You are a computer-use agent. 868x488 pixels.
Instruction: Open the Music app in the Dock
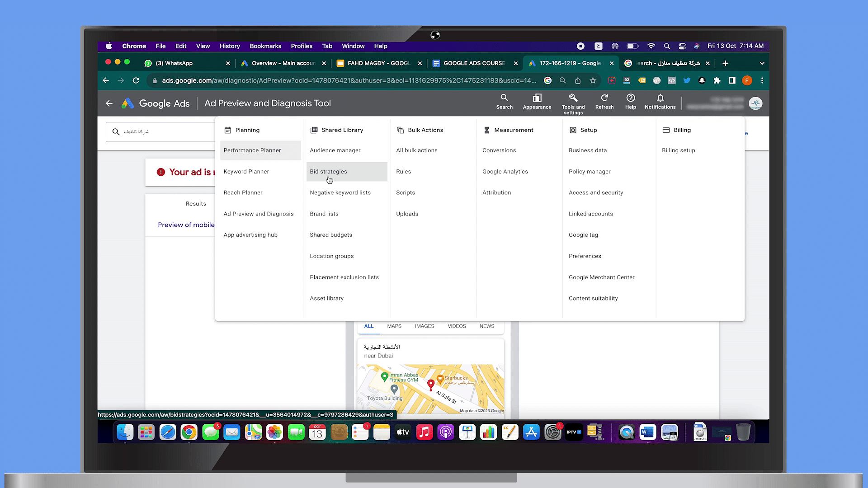pyautogui.click(x=424, y=432)
